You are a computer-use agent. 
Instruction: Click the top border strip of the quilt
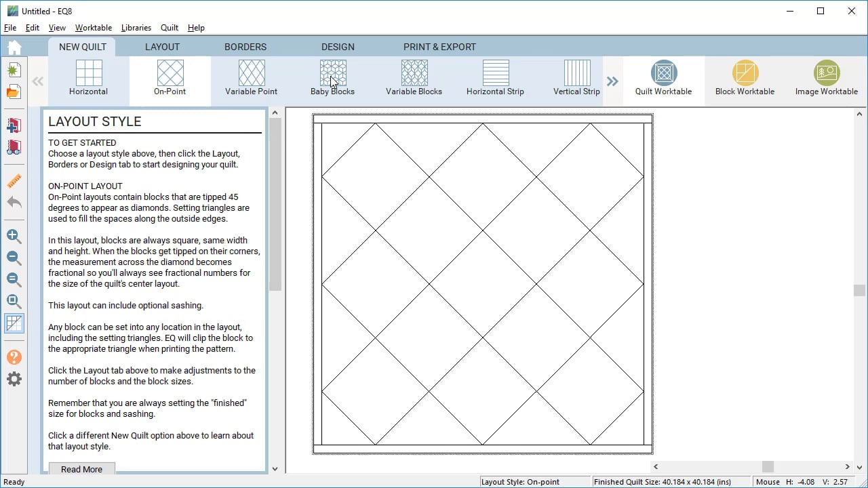[x=482, y=119]
